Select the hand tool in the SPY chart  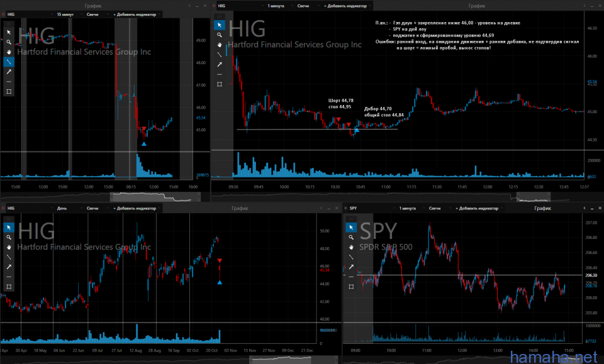pyautogui.click(x=351, y=247)
